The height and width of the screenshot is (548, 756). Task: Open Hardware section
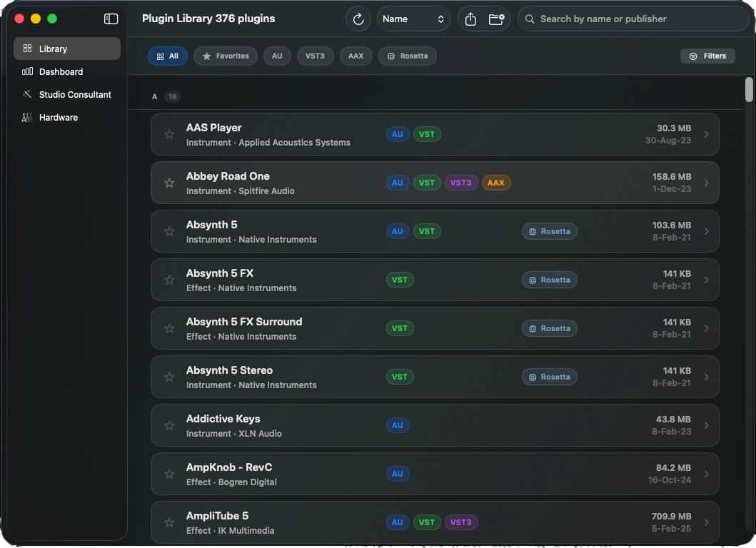[67, 117]
